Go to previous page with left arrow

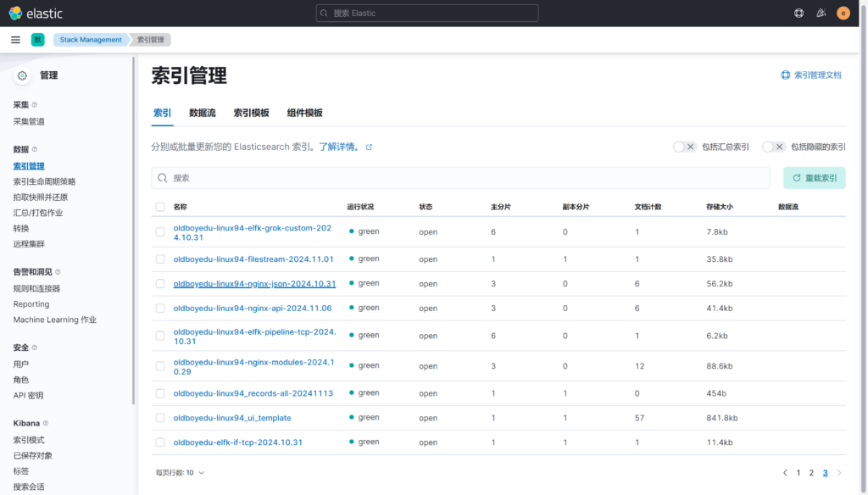785,473
